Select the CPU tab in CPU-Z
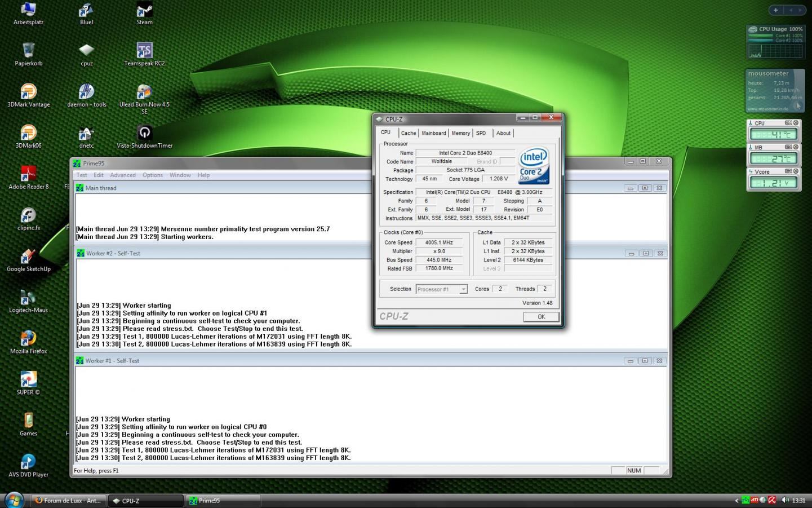The width and height of the screenshot is (812, 508). 385,132
